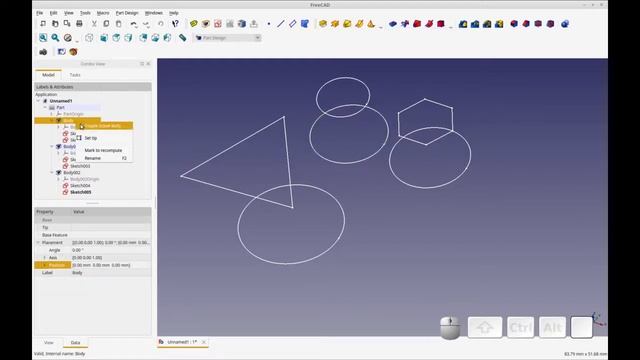Expand the Axis property row
Screen dimensions: 640x360
[x=44, y=258]
